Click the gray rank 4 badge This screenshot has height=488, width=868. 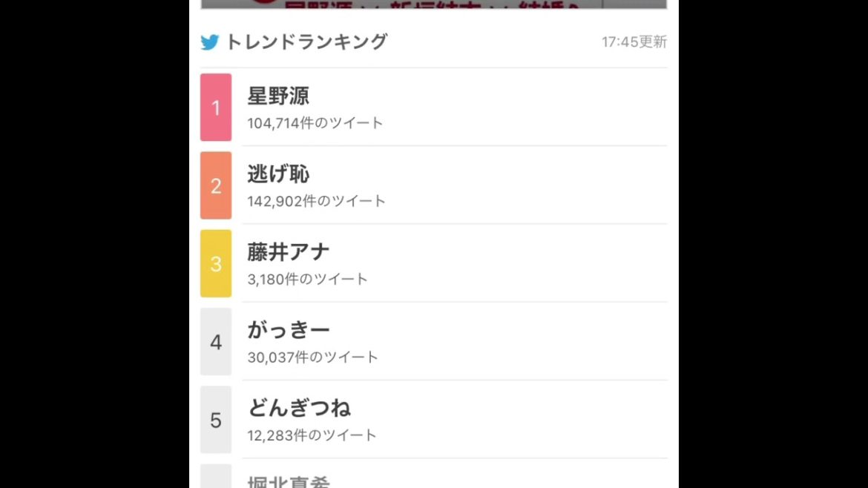pyautogui.click(x=216, y=342)
